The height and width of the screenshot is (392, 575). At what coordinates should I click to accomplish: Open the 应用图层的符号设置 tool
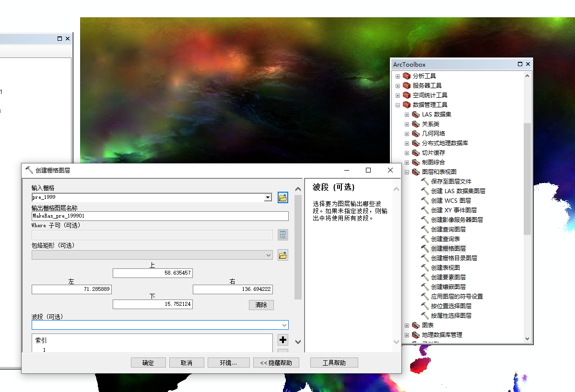pyautogui.click(x=457, y=296)
